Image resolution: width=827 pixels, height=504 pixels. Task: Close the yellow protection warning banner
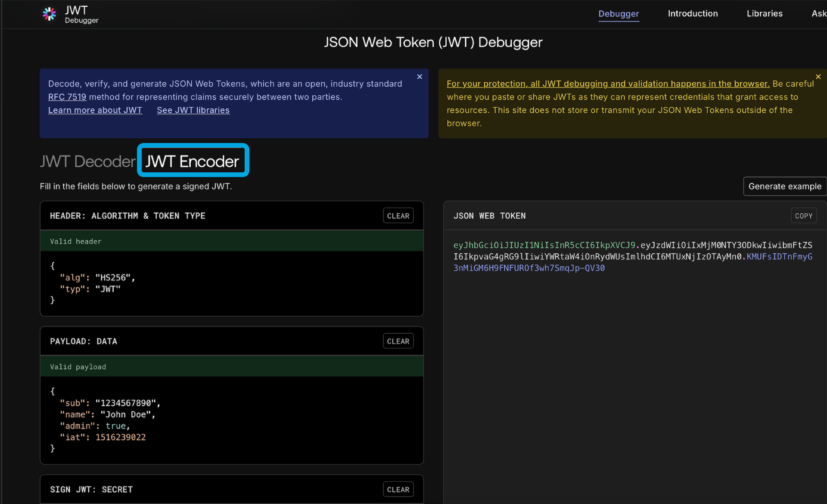818,77
